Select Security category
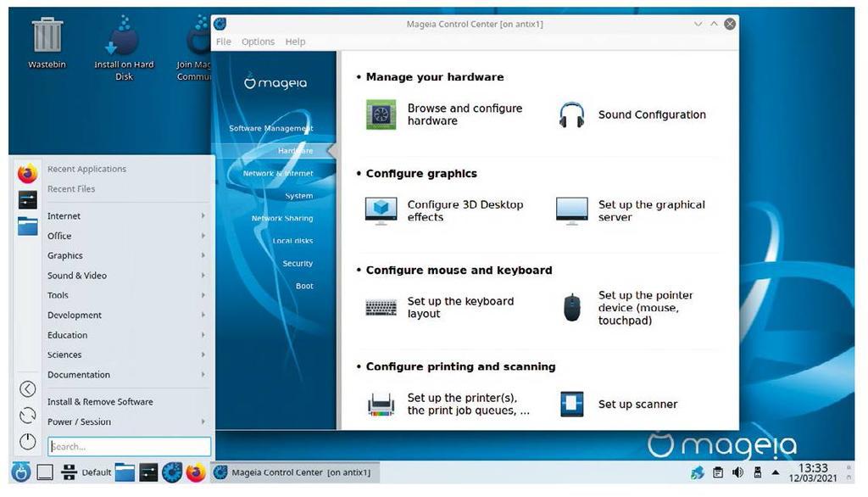Screen dimensions: 868x497 coord(298,264)
